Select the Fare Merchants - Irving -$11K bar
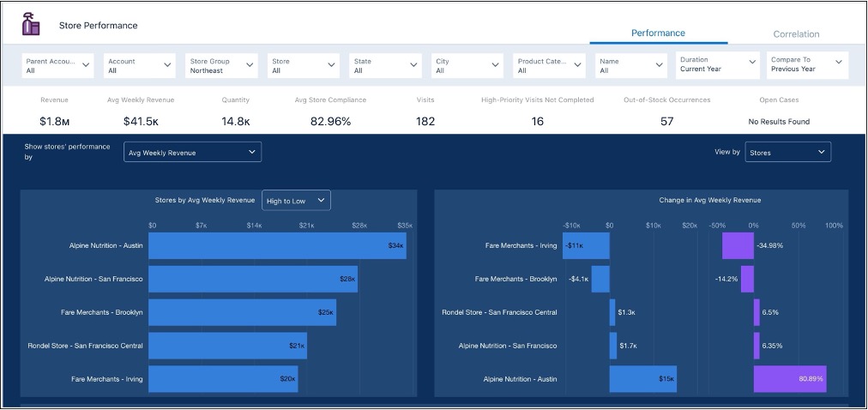Screen dimensions: 868x410 click(x=587, y=245)
